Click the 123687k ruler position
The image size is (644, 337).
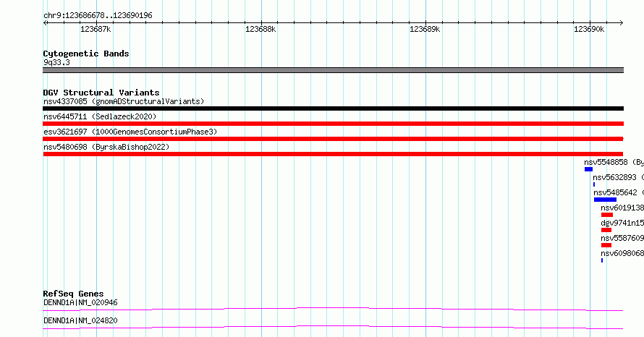96,29
